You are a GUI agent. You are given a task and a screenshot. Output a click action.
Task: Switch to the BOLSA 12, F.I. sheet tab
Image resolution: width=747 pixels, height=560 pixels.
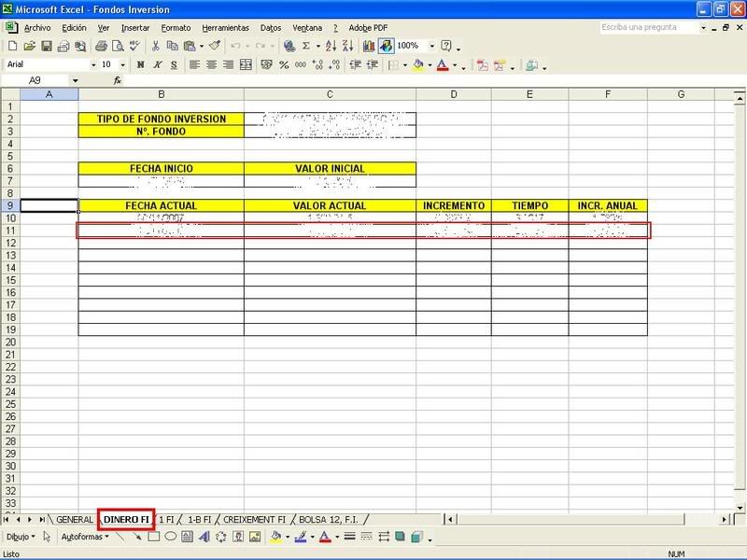(x=329, y=520)
